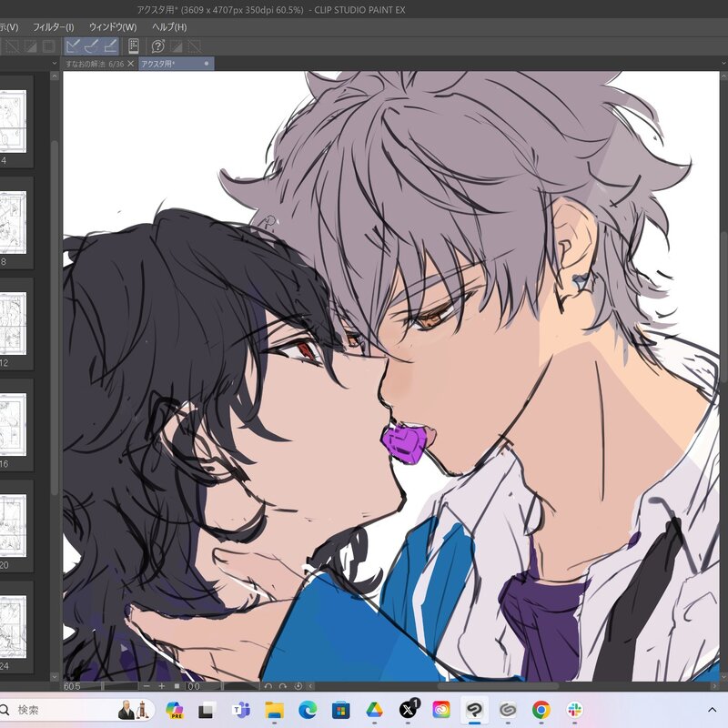Open Microsoft Teams from taskbar
The height and width of the screenshot is (728, 728).
pyautogui.click(x=241, y=710)
